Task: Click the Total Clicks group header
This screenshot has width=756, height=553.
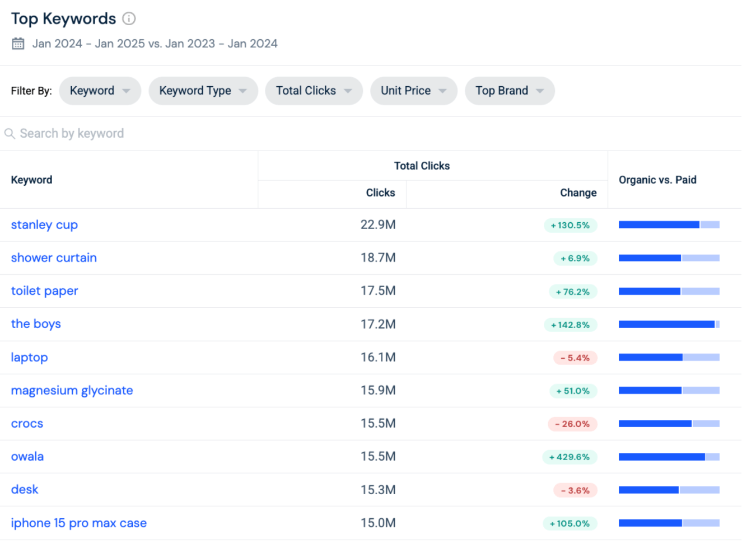Action: coord(422,166)
